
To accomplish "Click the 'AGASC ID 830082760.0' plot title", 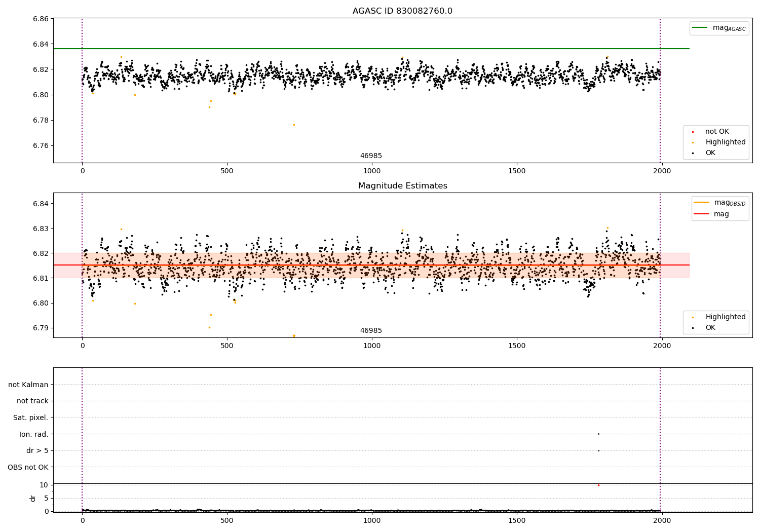I will click(402, 11).
